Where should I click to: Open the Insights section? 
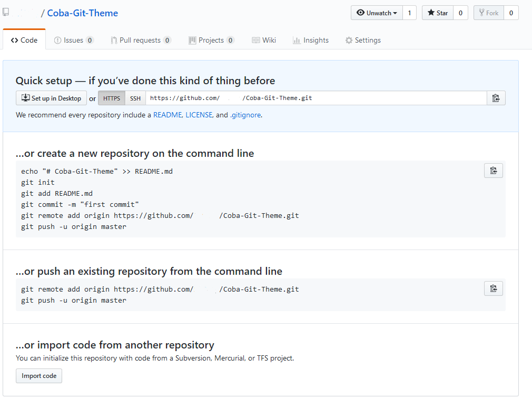311,40
